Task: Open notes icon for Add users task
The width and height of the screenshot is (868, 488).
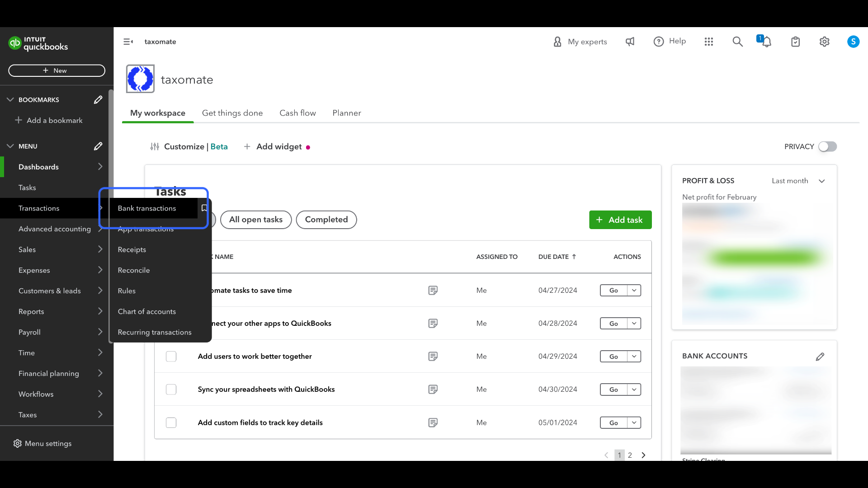Action: (433, 357)
